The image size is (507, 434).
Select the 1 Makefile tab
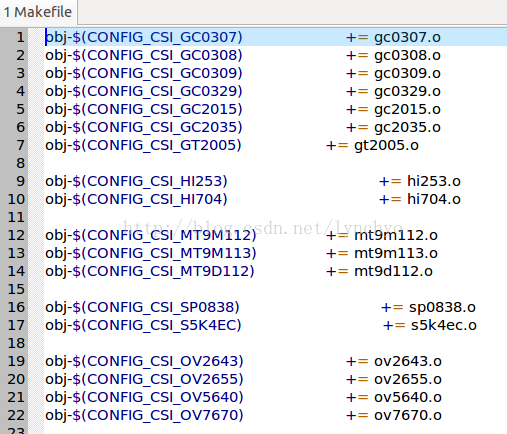(38, 12)
